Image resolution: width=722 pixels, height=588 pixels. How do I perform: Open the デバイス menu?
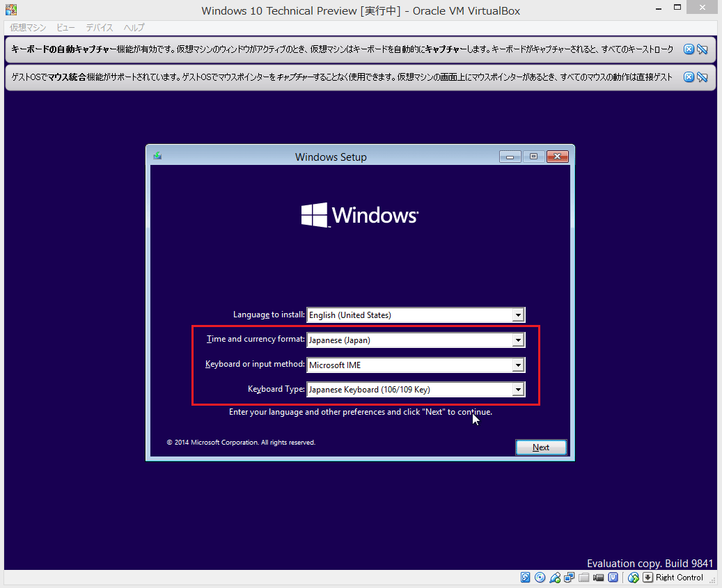(100, 28)
